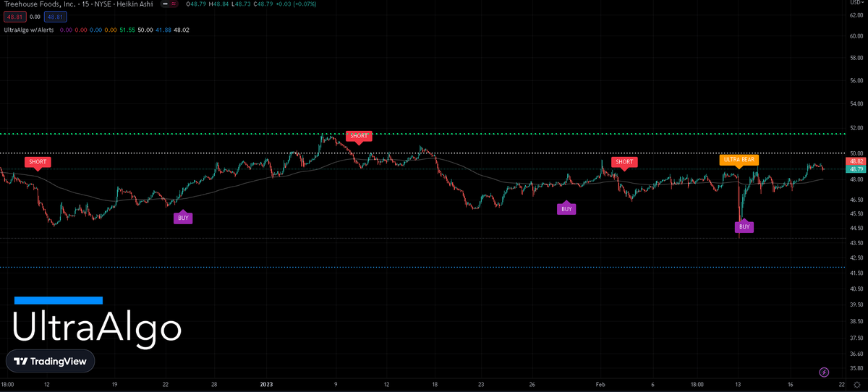This screenshot has width=868, height=392.
Task: Click the 38.50 price axis label
Action: coord(858,321)
